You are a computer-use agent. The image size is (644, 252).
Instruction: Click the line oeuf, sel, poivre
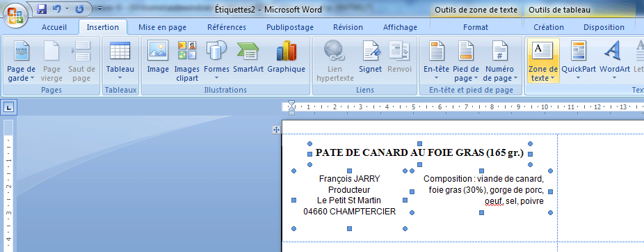514,201
